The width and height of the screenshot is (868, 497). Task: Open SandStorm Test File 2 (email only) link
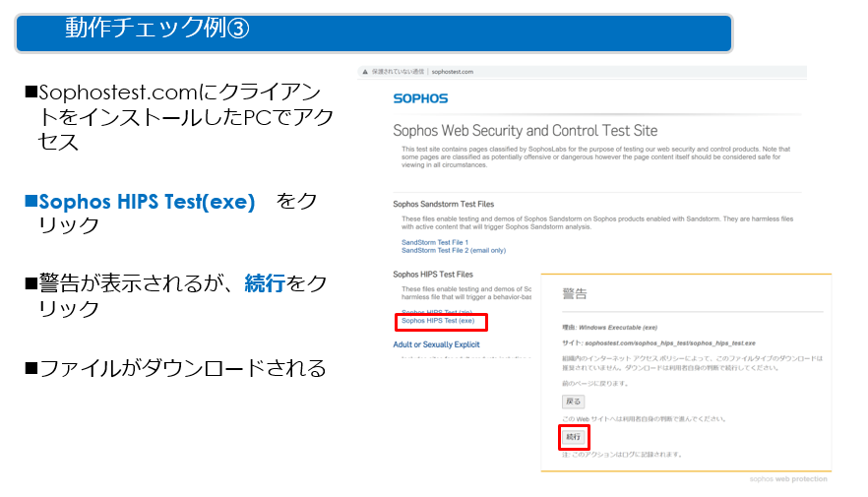pyautogui.click(x=454, y=250)
